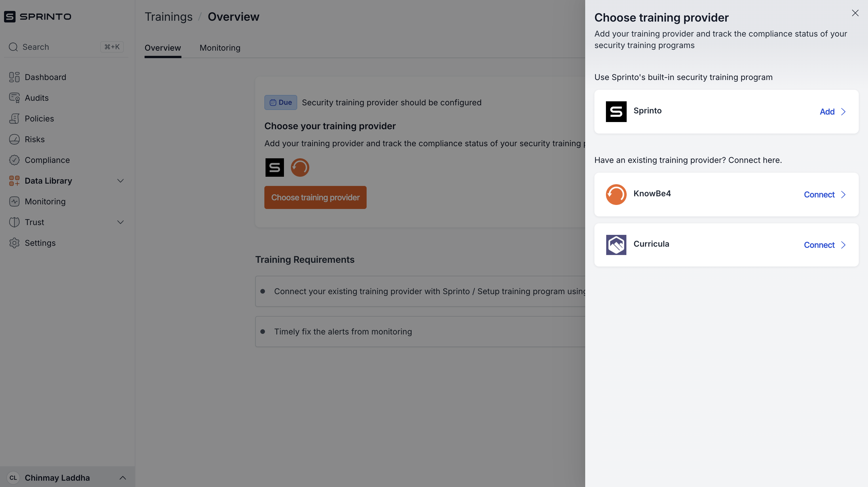Screen dimensions: 868x487
Task: Expand the Data Library chevron
Action: [x=120, y=181]
